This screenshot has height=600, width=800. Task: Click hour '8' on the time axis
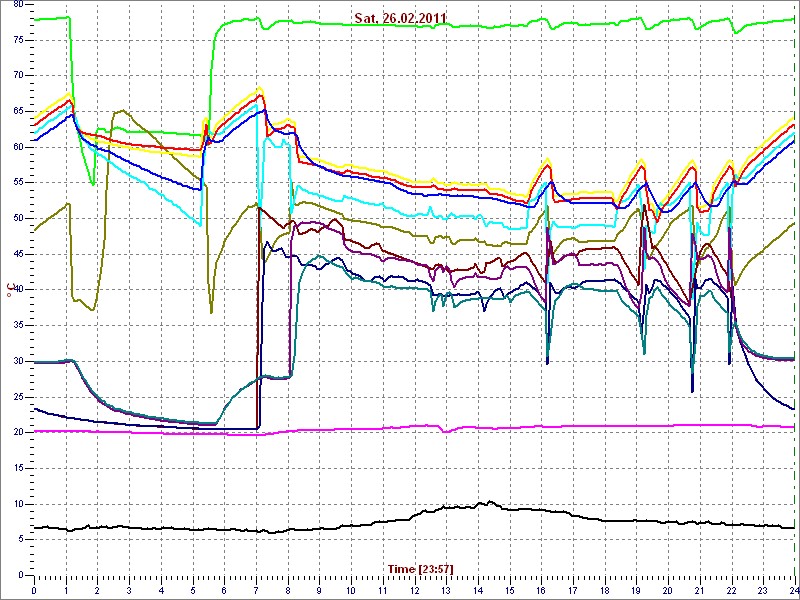[287, 589]
